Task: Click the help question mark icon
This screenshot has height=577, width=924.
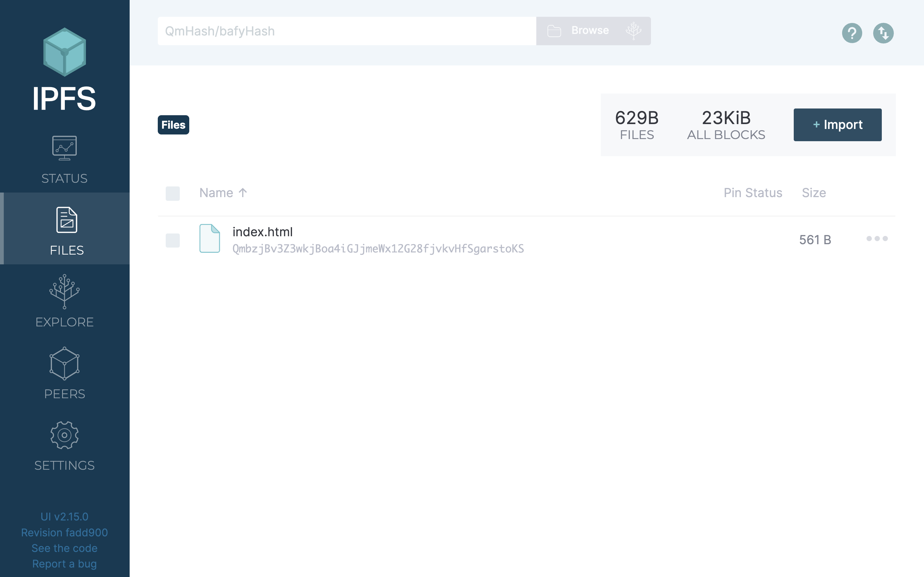Action: pos(852,33)
